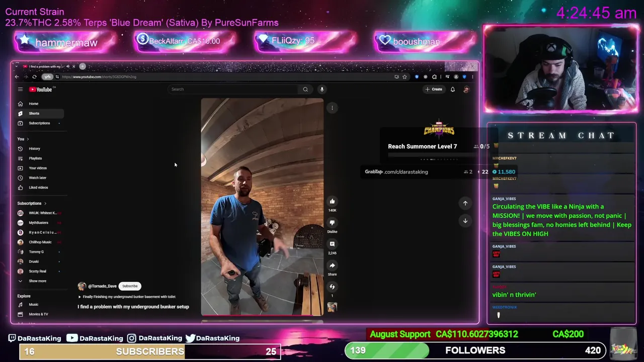Image resolution: width=644 pixels, height=362 pixels.
Task: Open the YouTube hamburger guide menu
Action: pos(20,89)
